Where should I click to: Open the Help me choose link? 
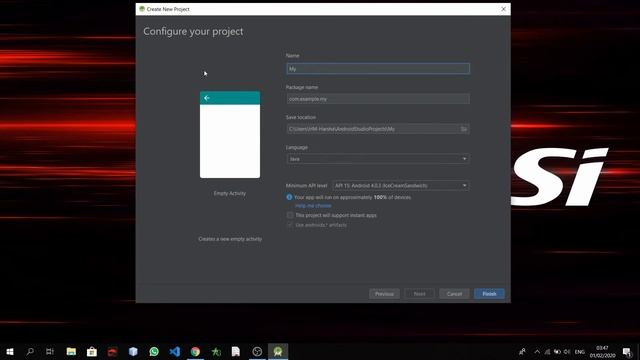click(x=313, y=206)
